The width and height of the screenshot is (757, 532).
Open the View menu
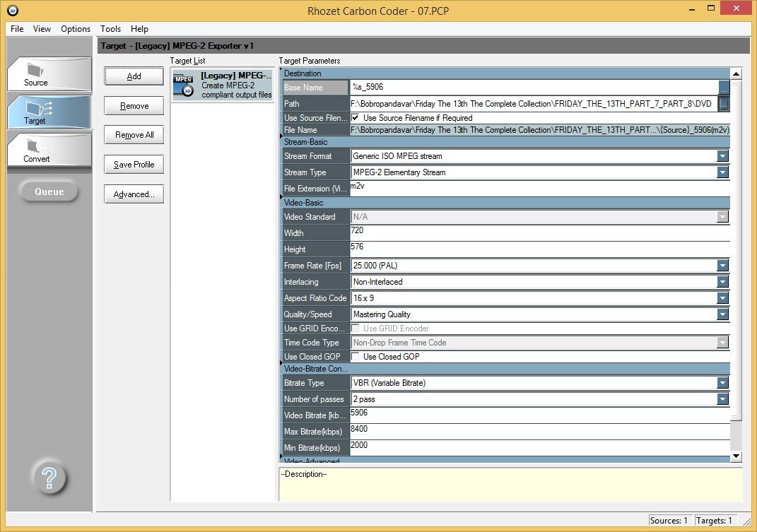coord(42,29)
